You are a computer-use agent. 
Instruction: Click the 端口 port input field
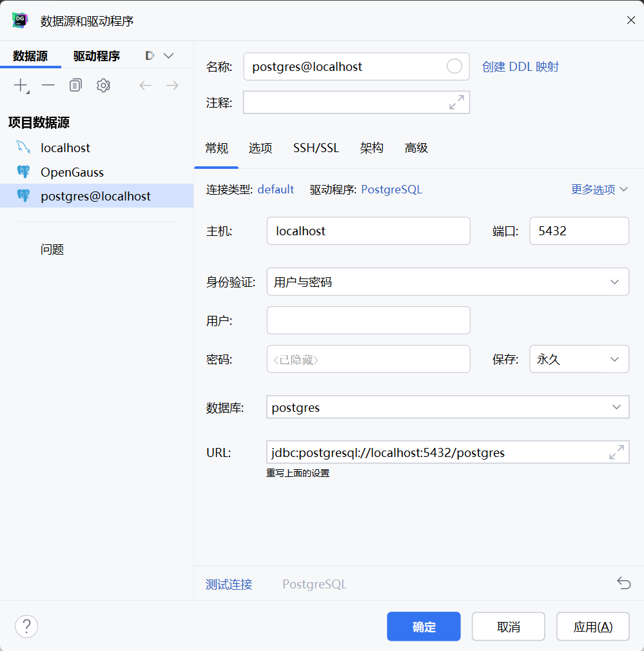[x=579, y=231]
